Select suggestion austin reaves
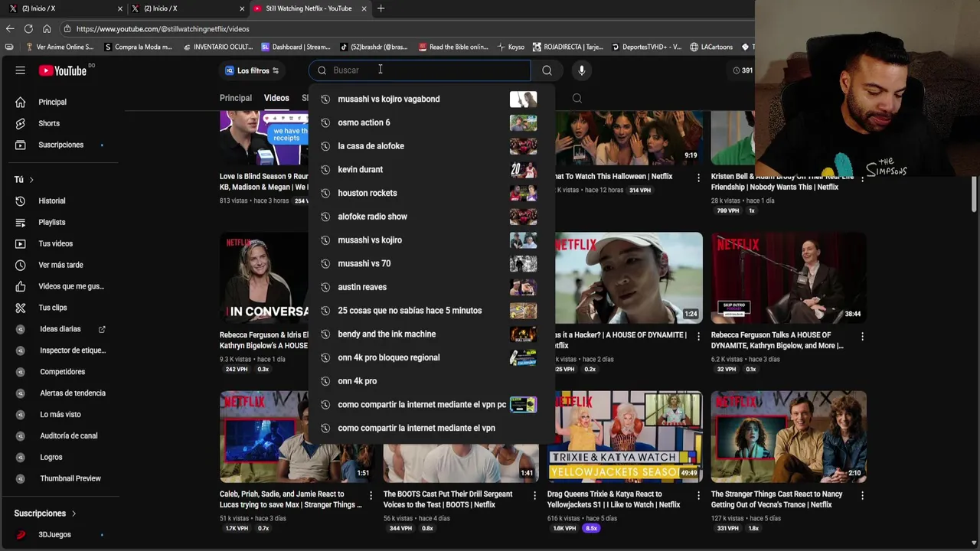 (x=430, y=287)
